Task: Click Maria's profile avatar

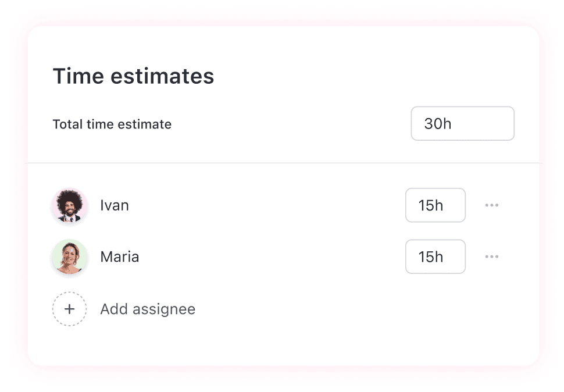Action: point(70,257)
